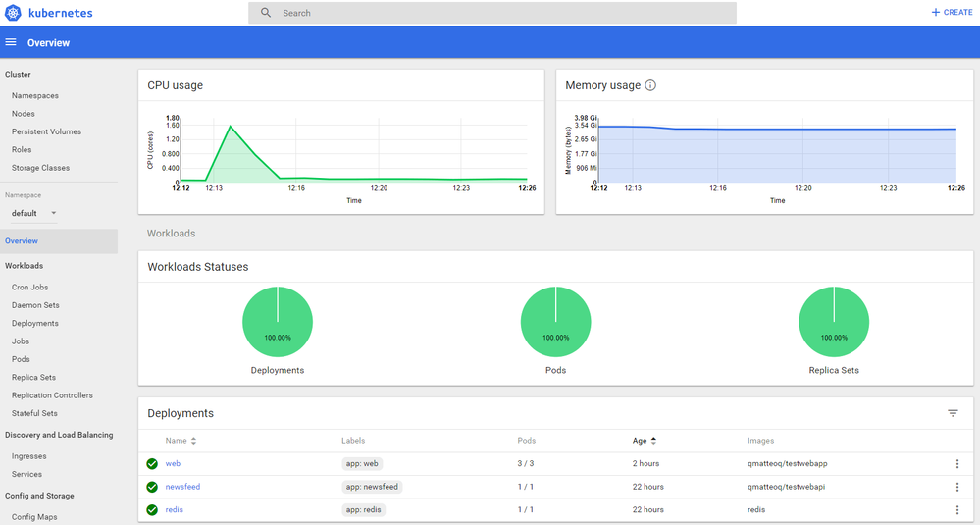This screenshot has height=525, width=980.
Task: Open Pods in sidebar
Action: (21, 360)
